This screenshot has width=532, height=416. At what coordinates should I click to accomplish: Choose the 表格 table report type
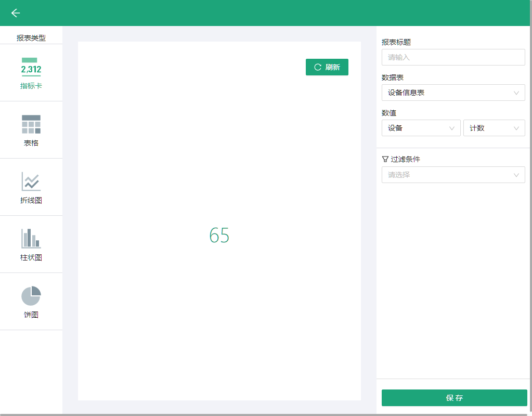coord(31,130)
